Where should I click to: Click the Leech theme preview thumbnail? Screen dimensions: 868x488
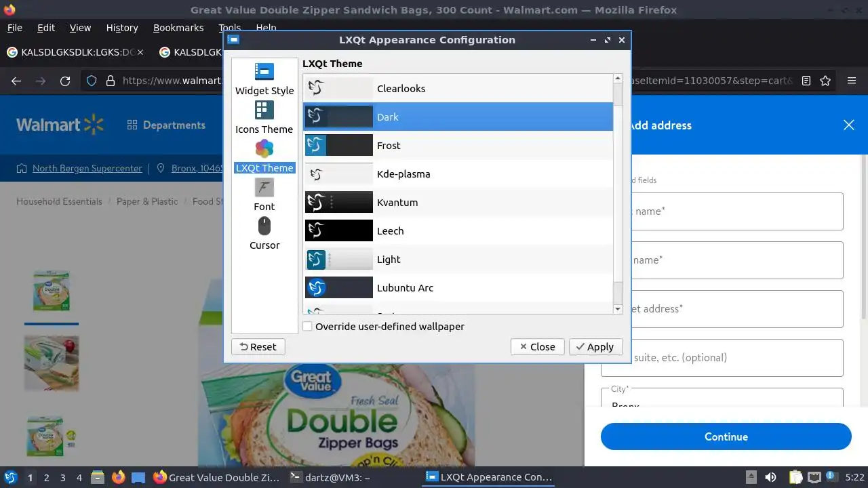tap(339, 231)
